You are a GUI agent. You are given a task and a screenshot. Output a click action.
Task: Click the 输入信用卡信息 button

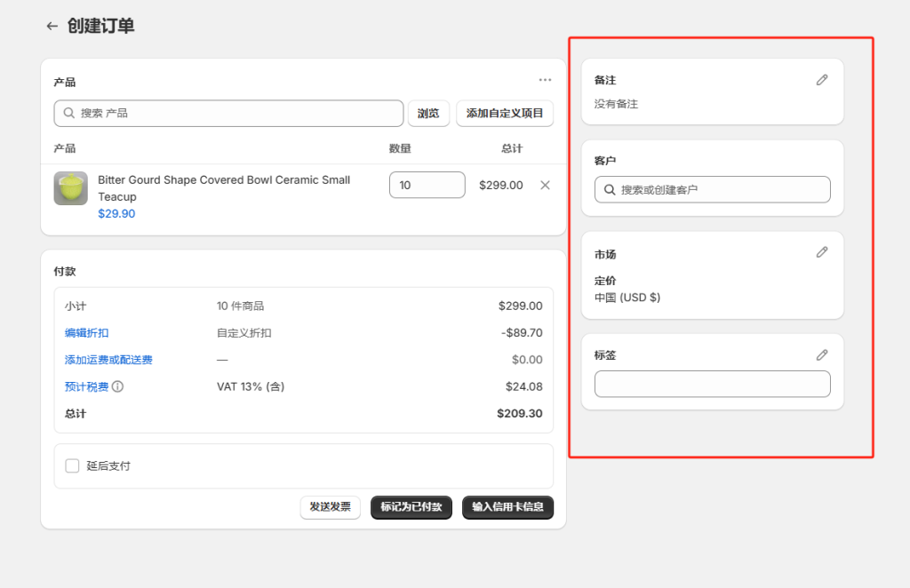507,507
